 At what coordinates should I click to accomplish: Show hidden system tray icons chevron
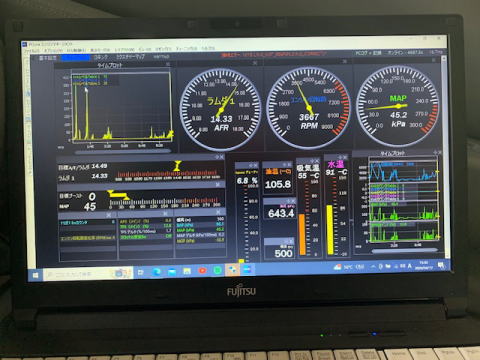(373, 267)
